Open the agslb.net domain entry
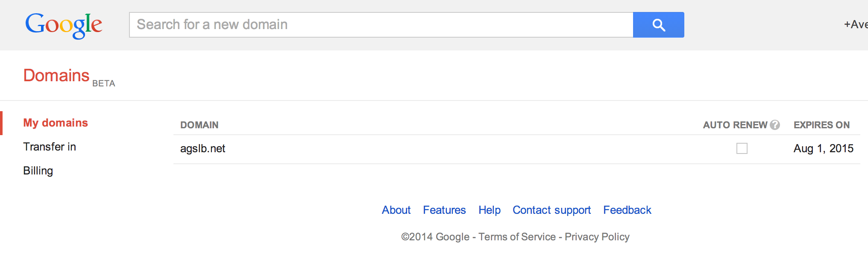868x254 pixels. [x=202, y=149]
